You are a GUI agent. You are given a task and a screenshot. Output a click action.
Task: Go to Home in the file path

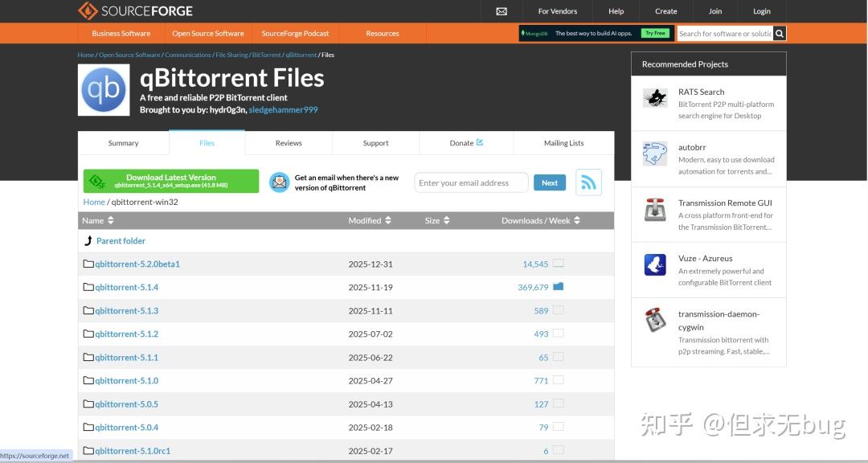click(94, 202)
